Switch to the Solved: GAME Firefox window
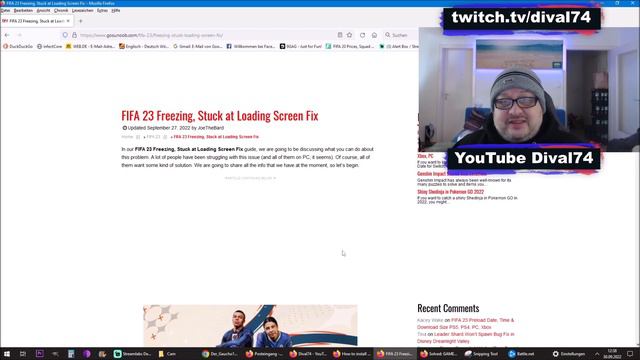The width and height of the screenshot is (640, 360). 439,354
